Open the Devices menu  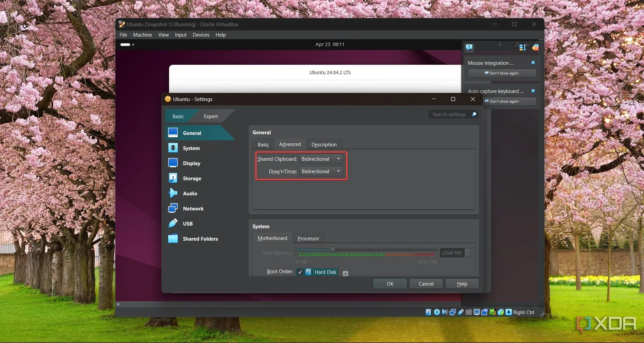(201, 35)
